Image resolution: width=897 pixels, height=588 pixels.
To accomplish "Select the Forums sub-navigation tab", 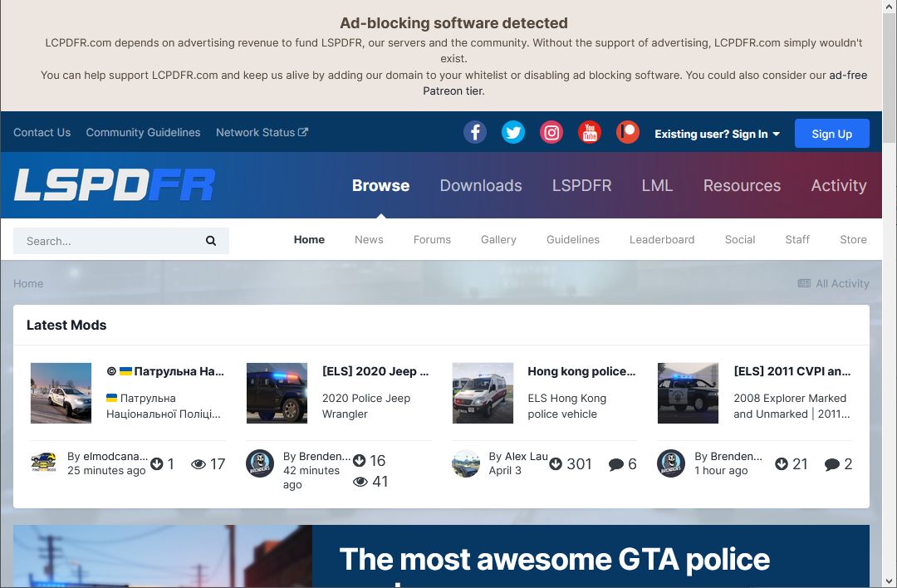I will (432, 240).
